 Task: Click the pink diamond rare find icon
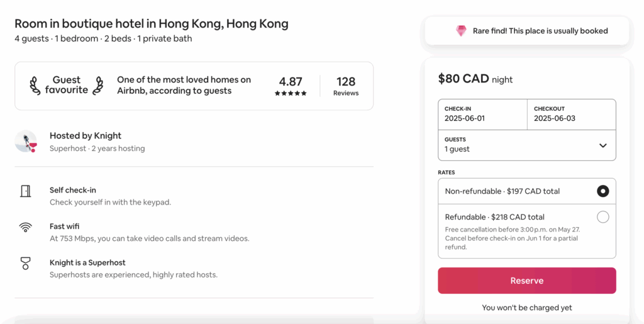tap(461, 31)
